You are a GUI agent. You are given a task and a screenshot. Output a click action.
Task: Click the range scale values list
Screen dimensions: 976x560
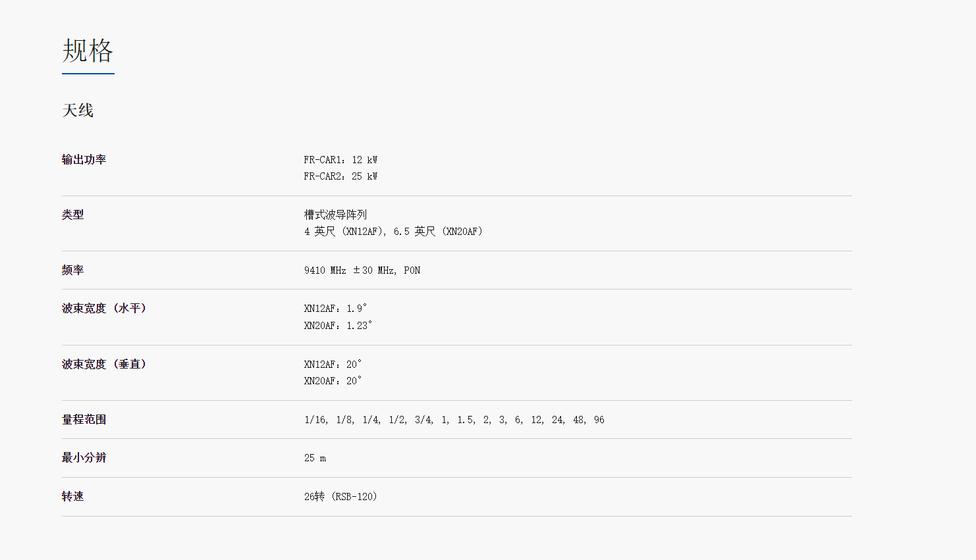click(x=454, y=420)
